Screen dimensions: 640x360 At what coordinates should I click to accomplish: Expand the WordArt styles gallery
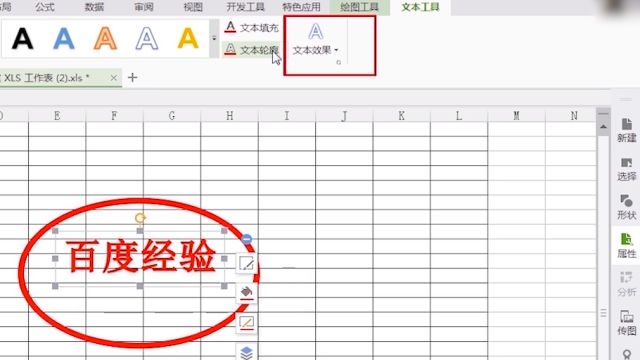214,39
